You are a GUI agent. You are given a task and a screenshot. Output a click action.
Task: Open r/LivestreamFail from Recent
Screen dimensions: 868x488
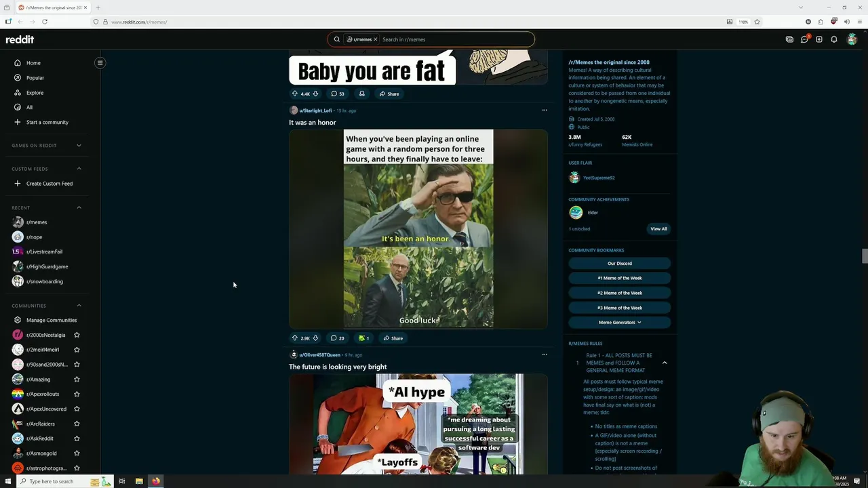click(x=44, y=251)
